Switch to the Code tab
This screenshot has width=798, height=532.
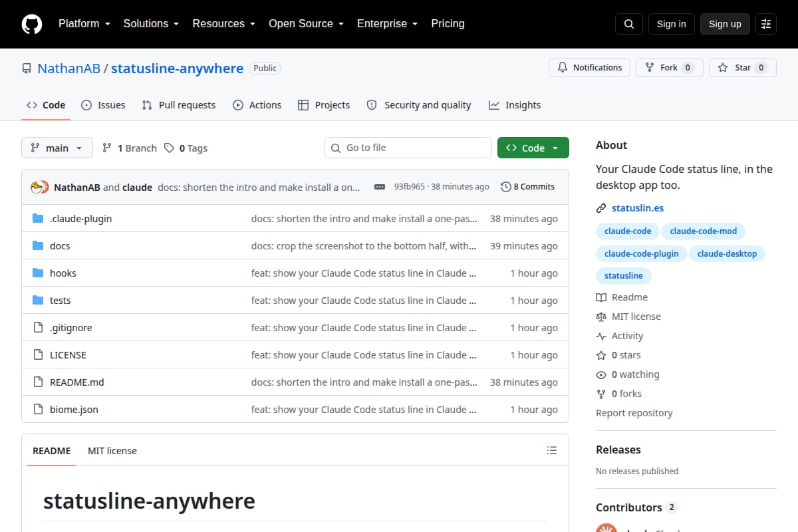[46, 105]
